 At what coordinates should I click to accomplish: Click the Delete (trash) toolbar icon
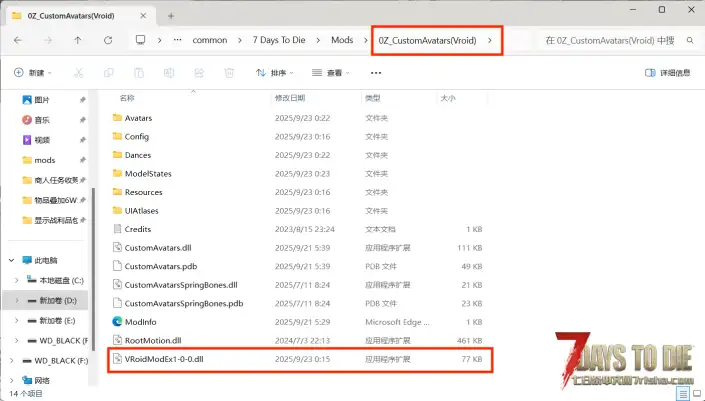(x=229, y=73)
